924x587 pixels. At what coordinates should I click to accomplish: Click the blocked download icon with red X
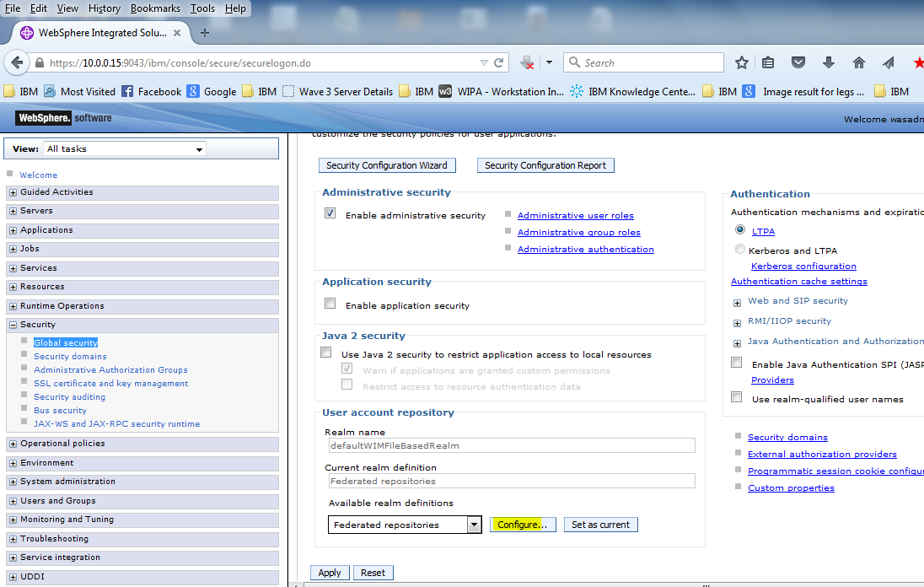(528, 62)
